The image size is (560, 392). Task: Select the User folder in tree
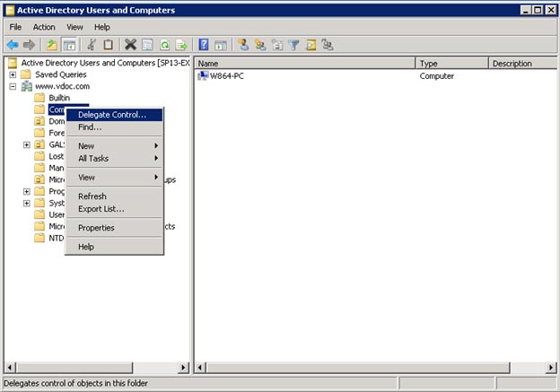[x=57, y=214]
